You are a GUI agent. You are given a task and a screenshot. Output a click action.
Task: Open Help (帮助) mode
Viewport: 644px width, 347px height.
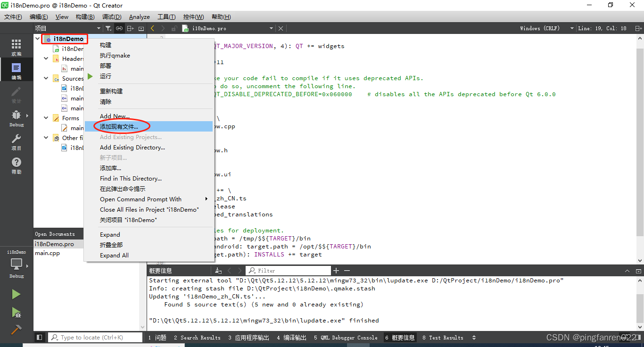(17, 165)
